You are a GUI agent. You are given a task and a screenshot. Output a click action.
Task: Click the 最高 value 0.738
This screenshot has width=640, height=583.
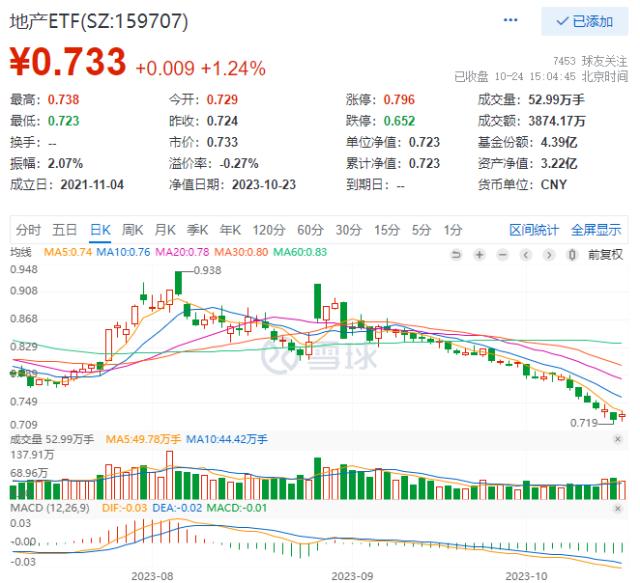pyautogui.click(x=63, y=100)
